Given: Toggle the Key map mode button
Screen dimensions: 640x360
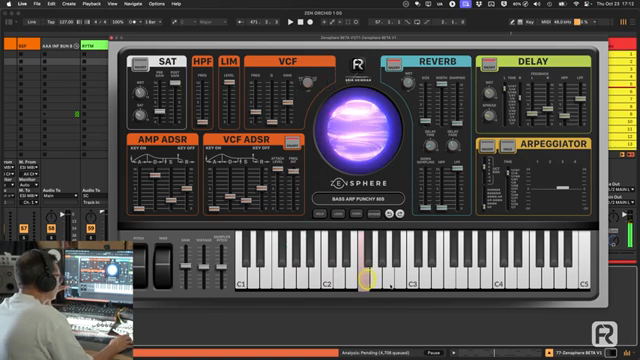Looking at the screenshot, I should coord(529,22).
